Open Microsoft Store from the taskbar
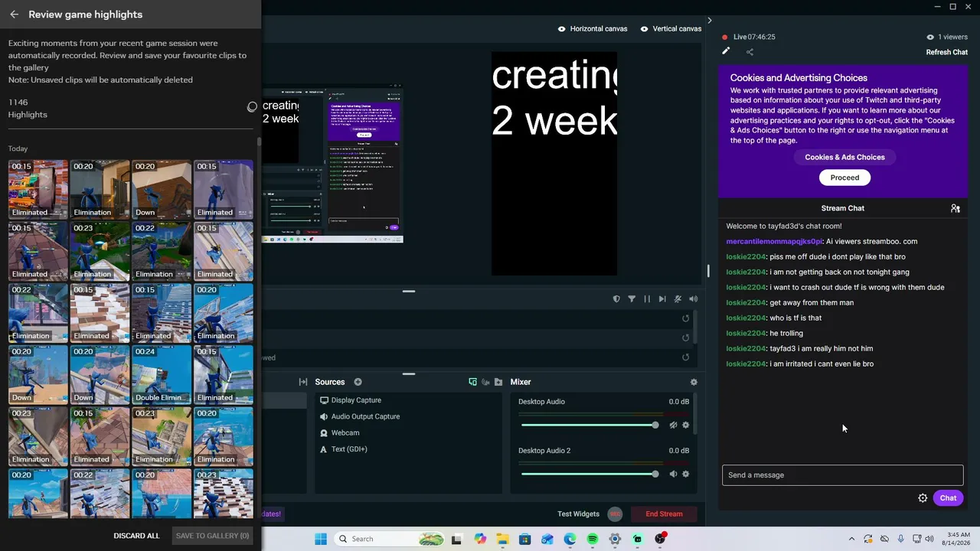 coord(524,539)
